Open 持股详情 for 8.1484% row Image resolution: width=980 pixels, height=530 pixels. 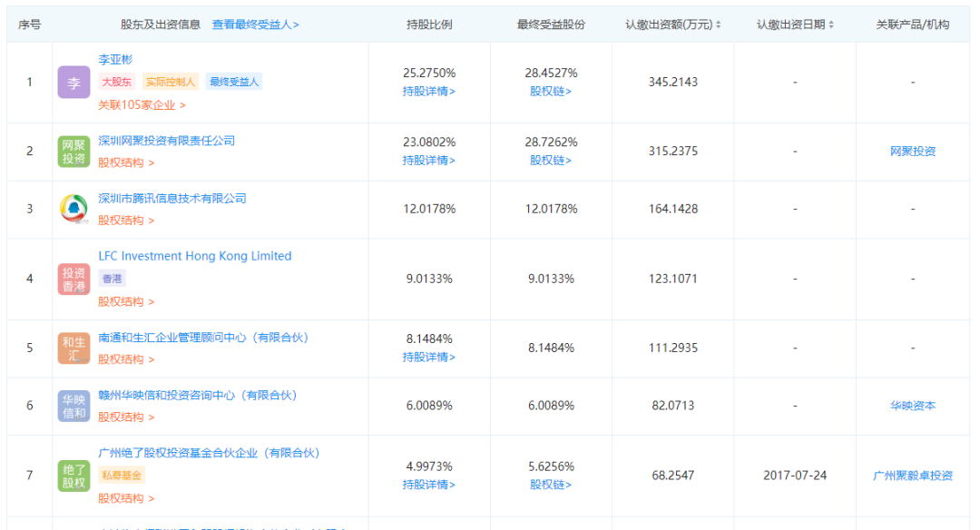(x=428, y=358)
